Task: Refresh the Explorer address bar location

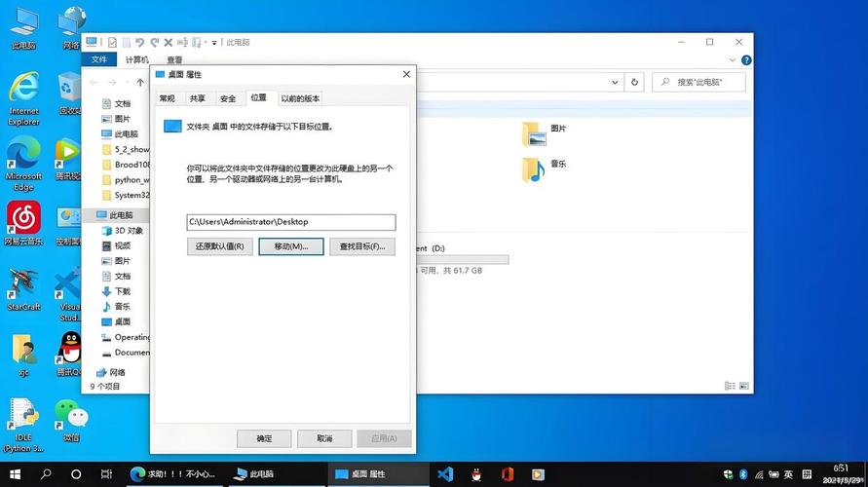Action: (x=634, y=82)
